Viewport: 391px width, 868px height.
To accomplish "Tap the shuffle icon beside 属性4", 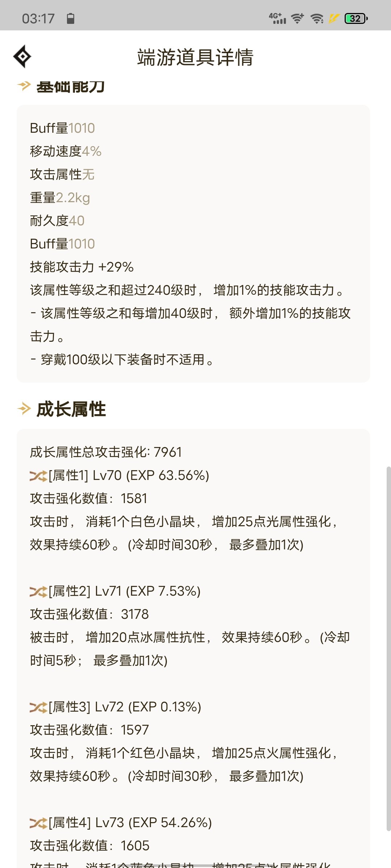I will (x=38, y=823).
